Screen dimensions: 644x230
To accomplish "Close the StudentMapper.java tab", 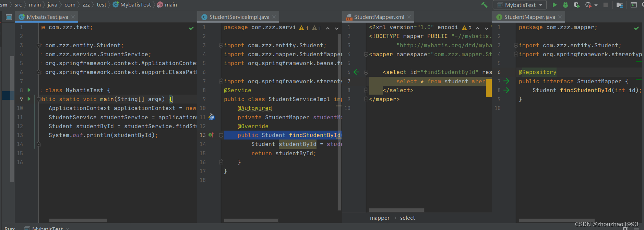I will [560, 17].
